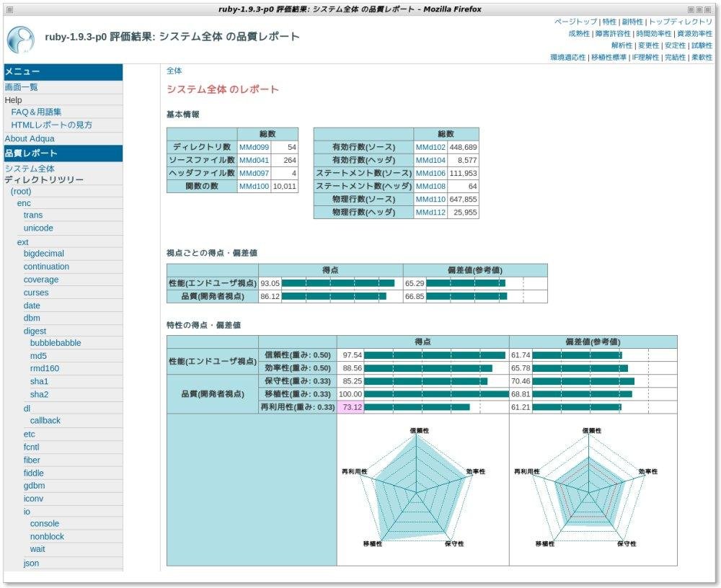
Task: Jump to 副特性 section link
Action: tap(632, 22)
